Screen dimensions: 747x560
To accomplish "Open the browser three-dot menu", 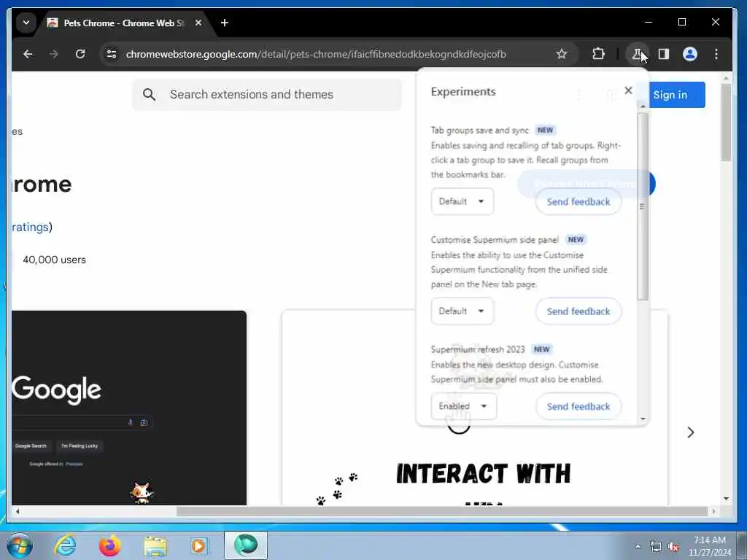I will (x=716, y=54).
